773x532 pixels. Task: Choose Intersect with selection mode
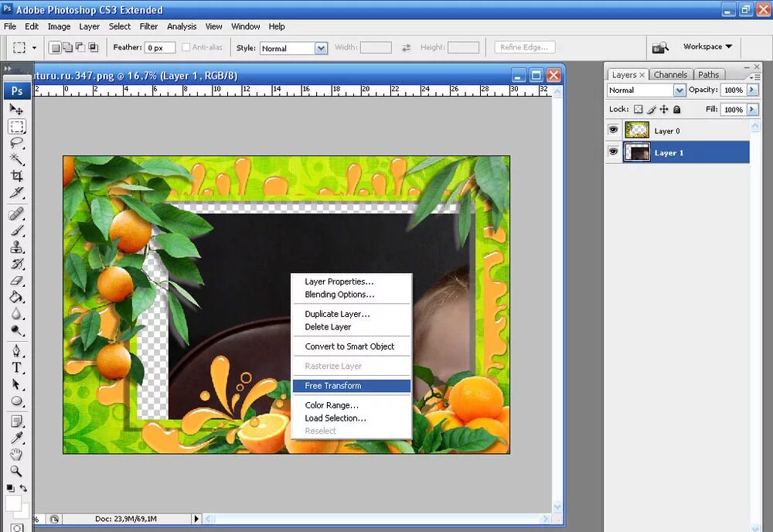(93, 47)
